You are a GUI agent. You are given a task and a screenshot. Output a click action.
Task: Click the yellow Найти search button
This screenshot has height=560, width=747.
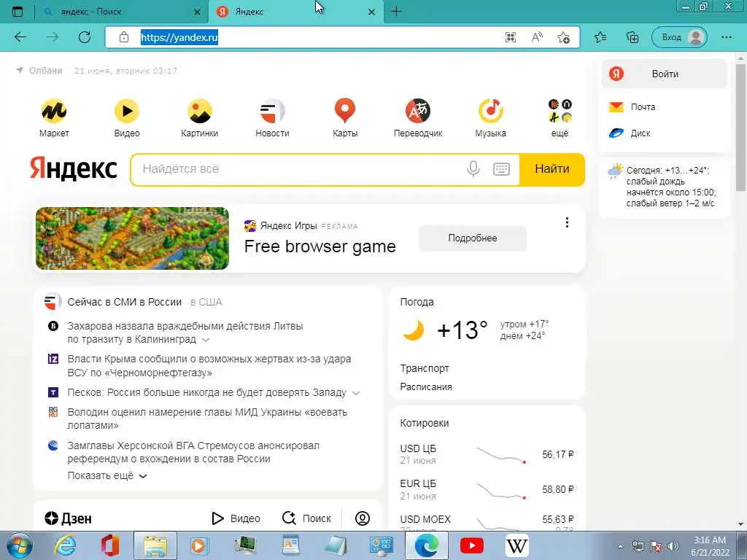[551, 169]
